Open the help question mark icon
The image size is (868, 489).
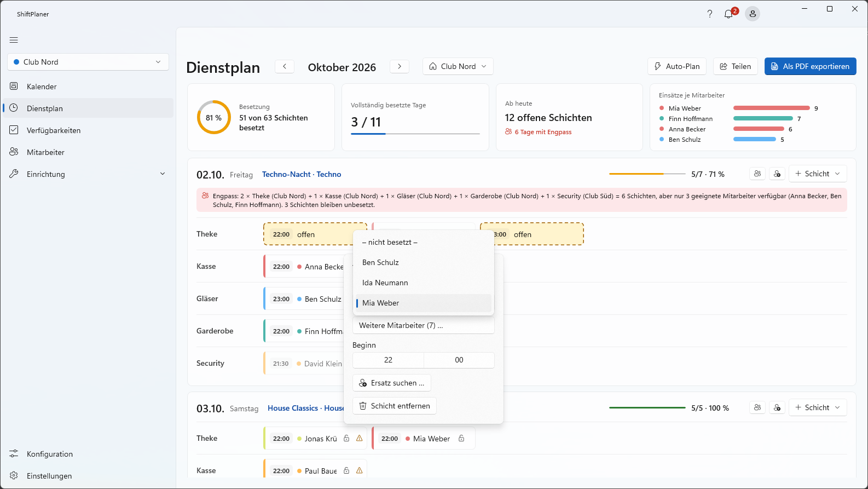pyautogui.click(x=710, y=14)
